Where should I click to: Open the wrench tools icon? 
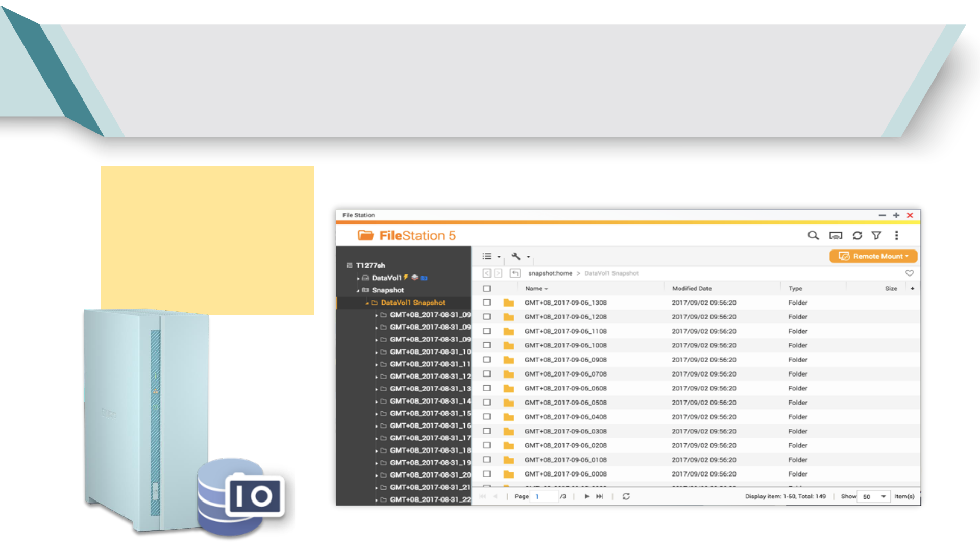tap(516, 256)
